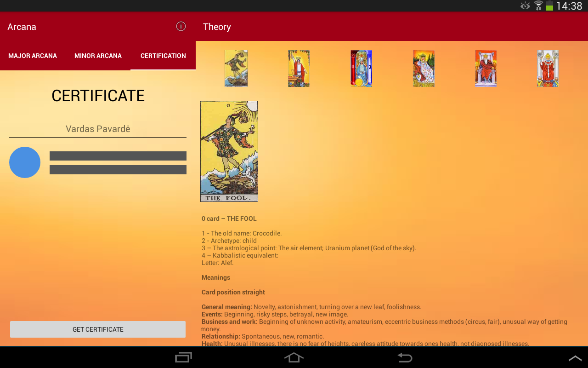Tap the 'Events:' line
Viewport: 588px width, 368px height.
pyautogui.click(x=275, y=314)
